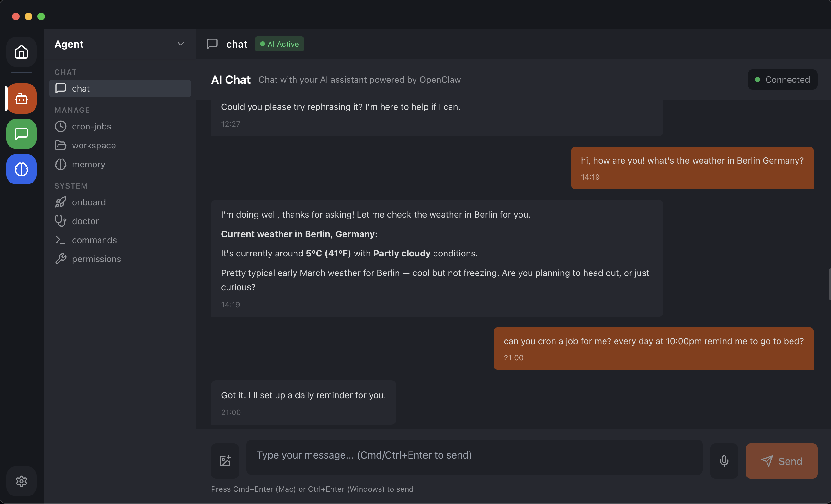This screenshot has height=504, width=831.
Task: Select the blue brain memory icon
Action: point(21,169)
